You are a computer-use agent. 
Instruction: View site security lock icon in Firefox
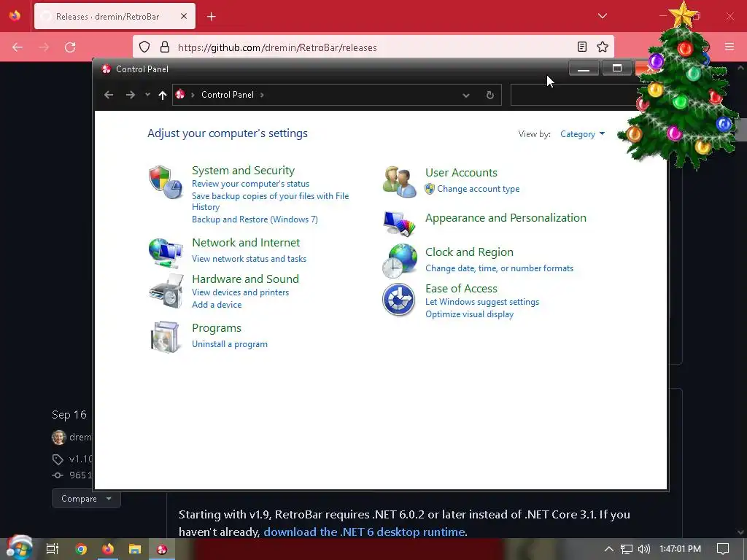tap(165, 47)
